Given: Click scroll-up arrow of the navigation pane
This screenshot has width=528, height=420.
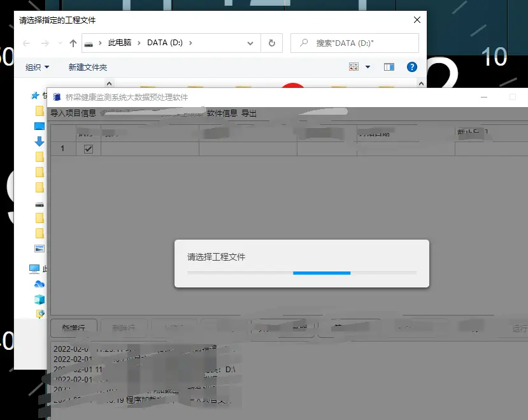Looking at the screenshot, I should tap(109, 83).
